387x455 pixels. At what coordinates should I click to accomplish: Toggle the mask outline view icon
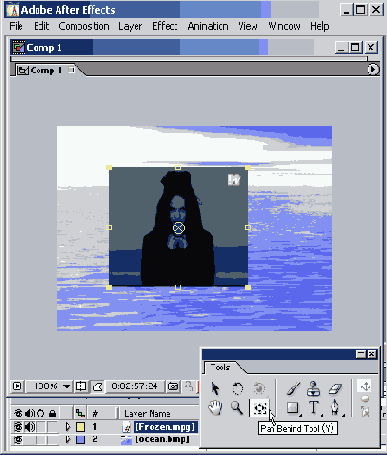[98, 386]
